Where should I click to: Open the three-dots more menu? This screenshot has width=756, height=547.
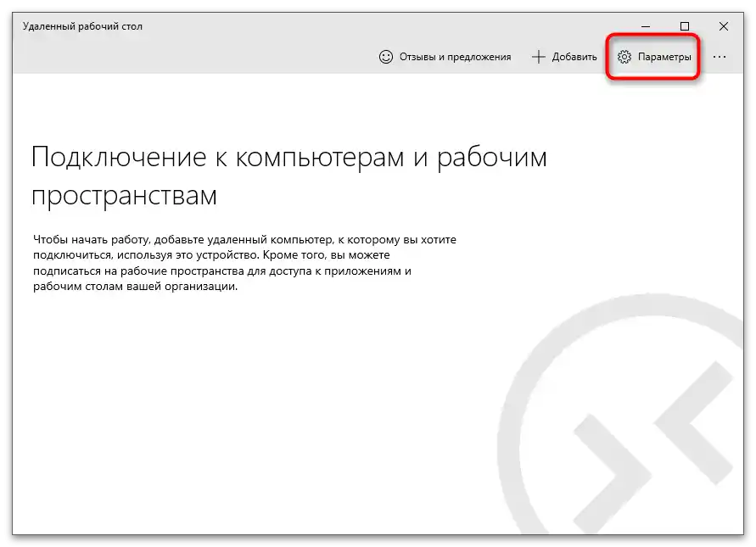[720, 57]
